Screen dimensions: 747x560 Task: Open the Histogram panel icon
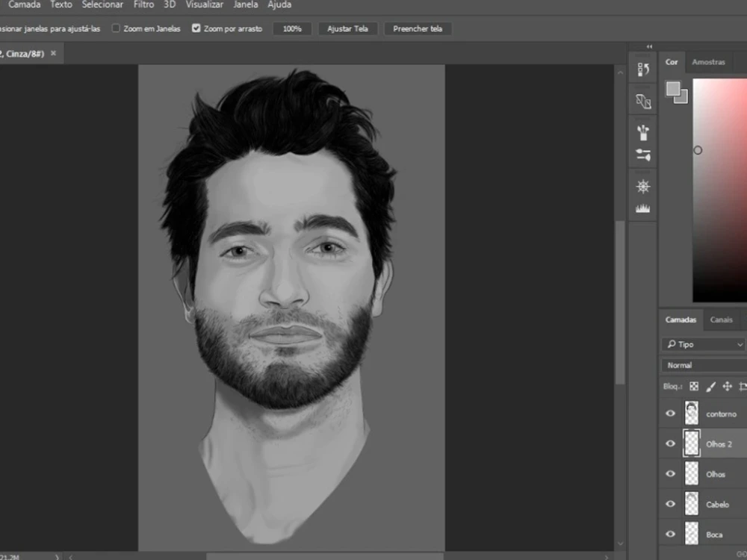(x=642, y=208)
